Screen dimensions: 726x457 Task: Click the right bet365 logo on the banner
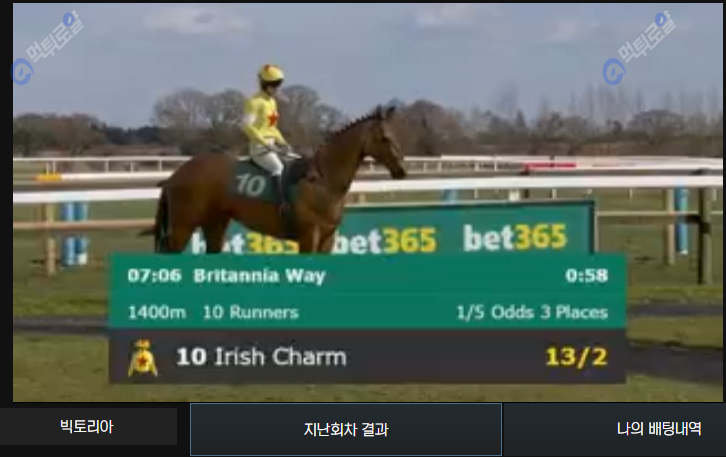[x=514, y=237]
